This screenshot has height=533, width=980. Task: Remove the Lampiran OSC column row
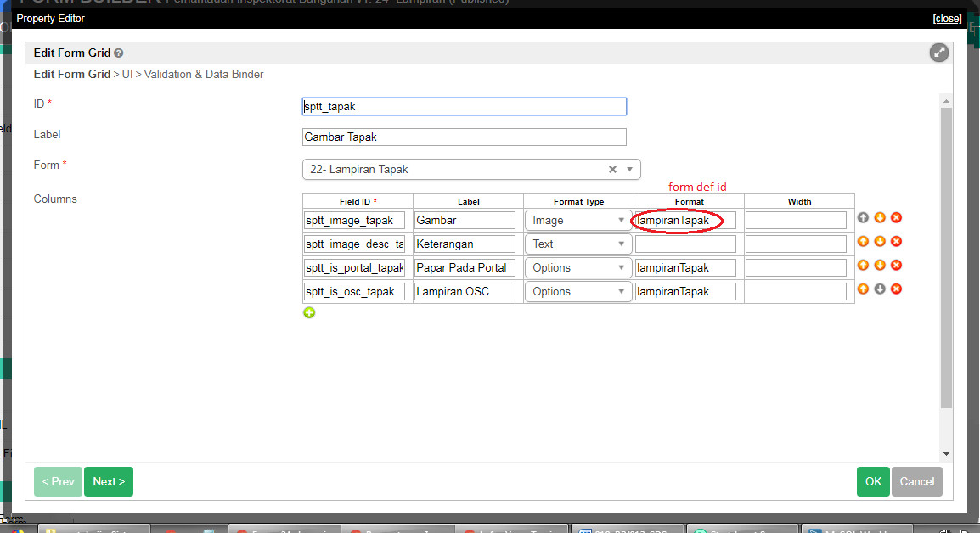(x=896, y=289)
